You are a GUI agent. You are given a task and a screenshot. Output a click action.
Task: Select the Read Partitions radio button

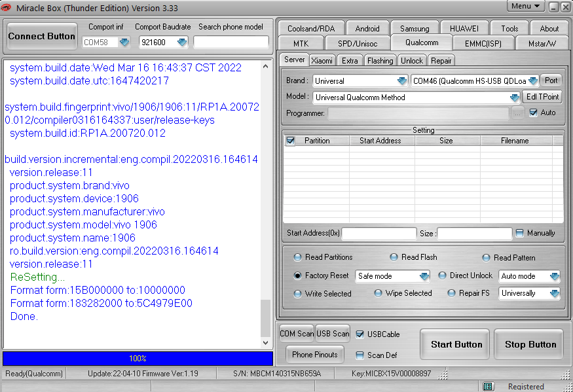pos(297,257)
